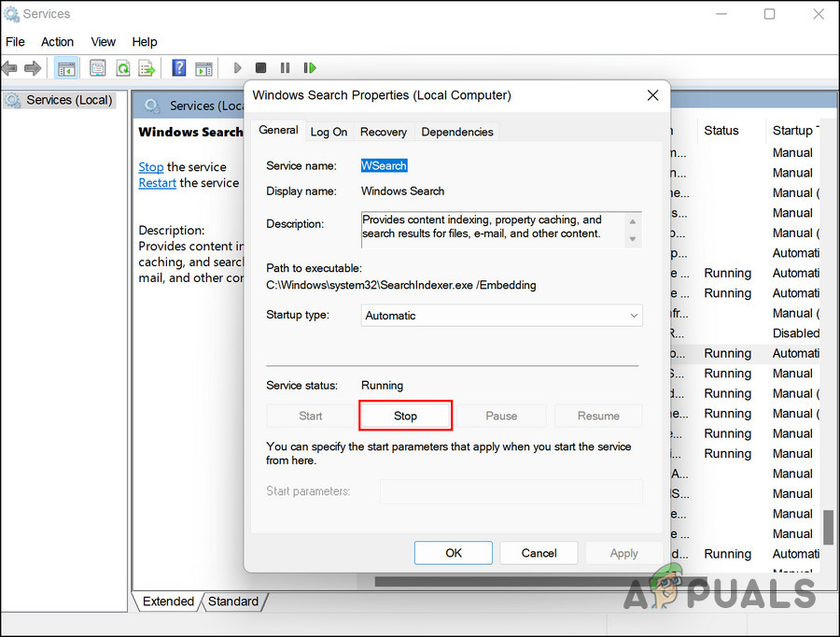Click the Forward arrow in Services toolbar
This screenshot has width=840, height=637.
[x=33, y=68]
